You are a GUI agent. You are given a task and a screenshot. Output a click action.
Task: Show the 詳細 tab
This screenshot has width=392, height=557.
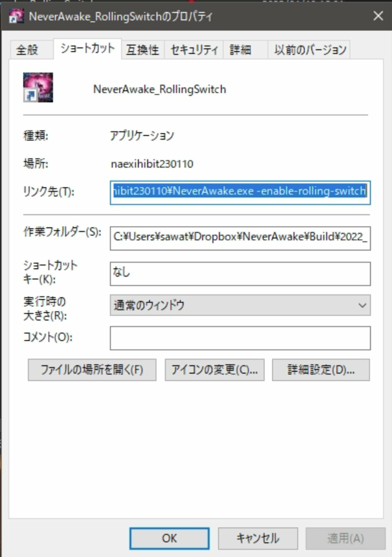pyautogui.click(x=240, y=50)
